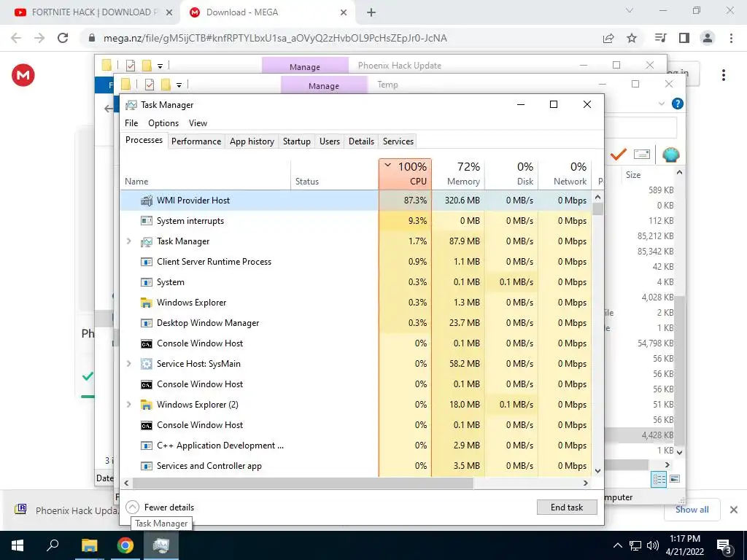
Task: Open the Chrome profile avatar icon
Action: click(708, 38)
